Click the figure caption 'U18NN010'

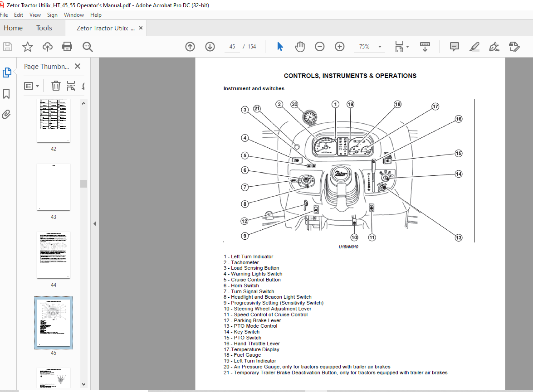pyautogui.click(x=348, y=247)
